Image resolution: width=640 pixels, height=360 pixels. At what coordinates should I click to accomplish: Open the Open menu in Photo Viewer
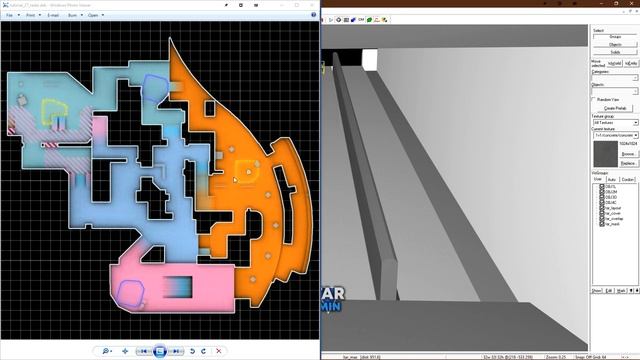coord(96,15)
